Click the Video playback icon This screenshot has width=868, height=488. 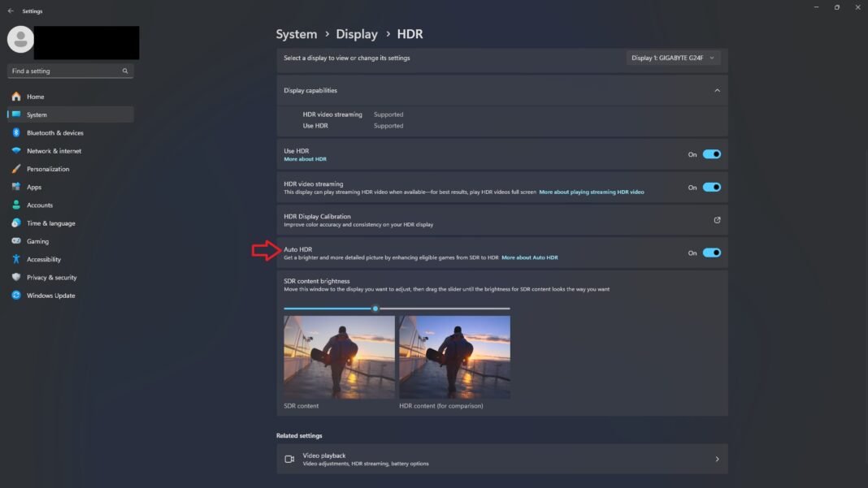click(x=289, y=458)
